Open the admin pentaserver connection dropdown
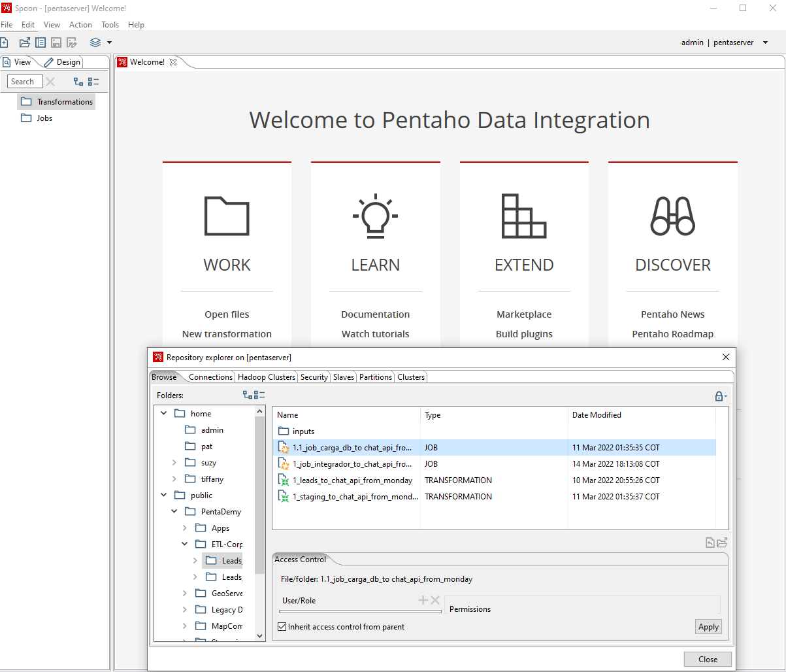 tap(766, 42)
